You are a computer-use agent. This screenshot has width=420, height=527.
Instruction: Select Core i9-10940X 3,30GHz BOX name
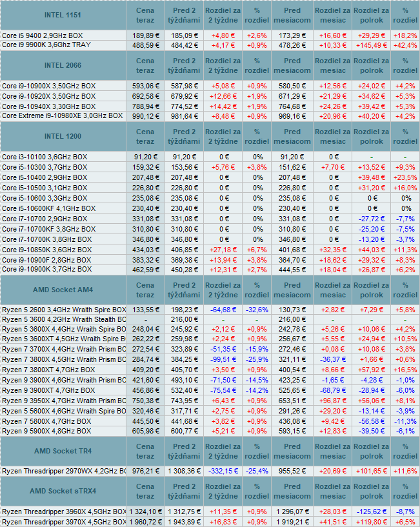pos(49,107)
